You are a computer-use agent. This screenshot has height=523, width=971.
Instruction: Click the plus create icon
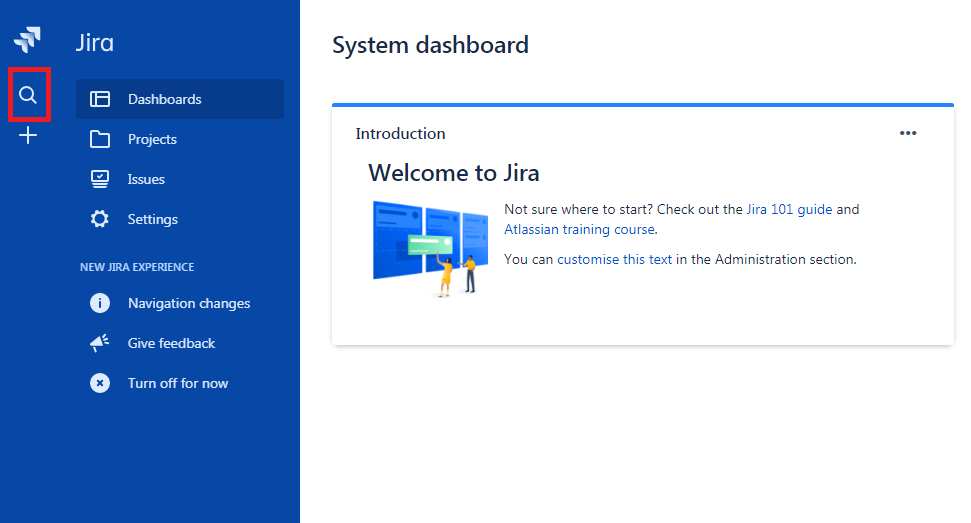pyautogui.click(x=28, y=135)
